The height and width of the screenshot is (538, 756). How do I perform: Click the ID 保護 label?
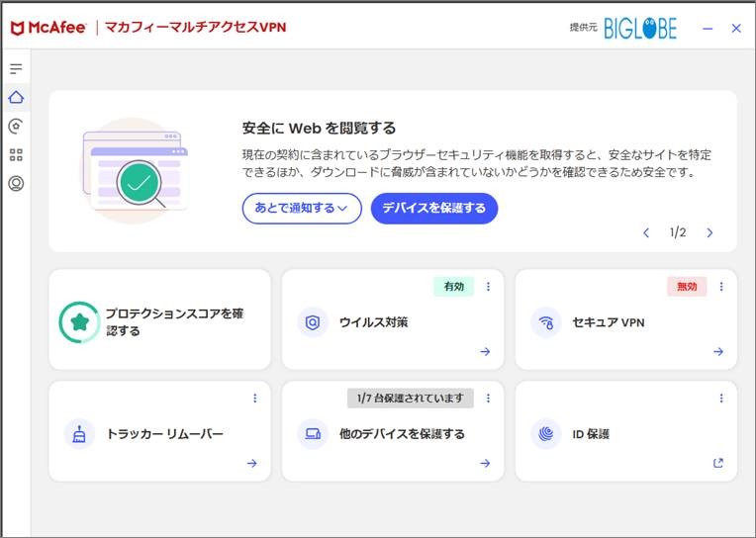click(x=591, y=434)
